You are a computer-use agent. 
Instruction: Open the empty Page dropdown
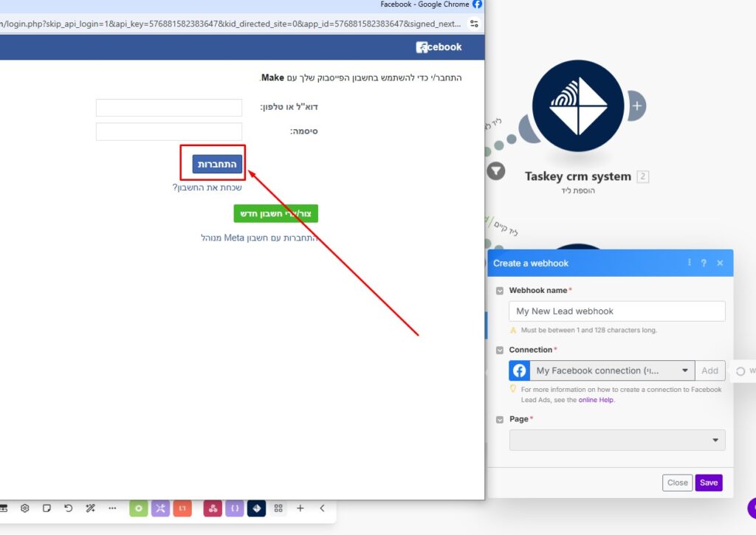[x=617, y=441]
